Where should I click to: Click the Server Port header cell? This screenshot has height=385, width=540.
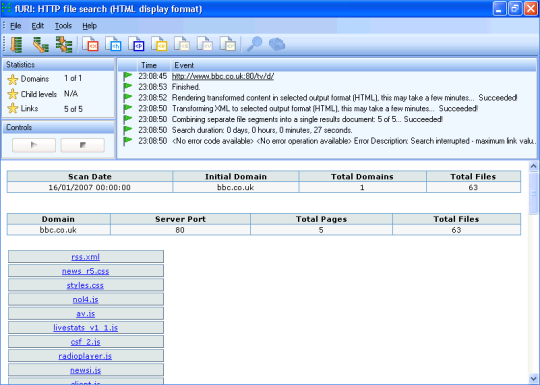pyautogui.click(x=180, y=219)
